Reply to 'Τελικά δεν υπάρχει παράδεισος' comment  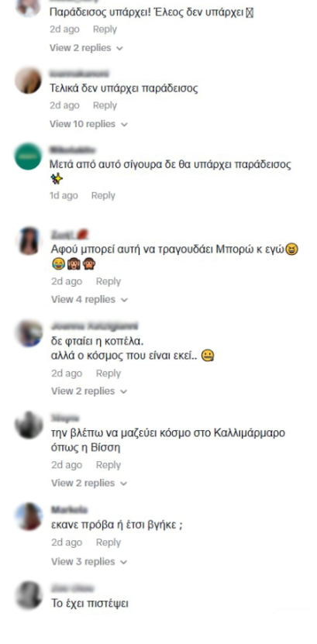pos(105,105)
